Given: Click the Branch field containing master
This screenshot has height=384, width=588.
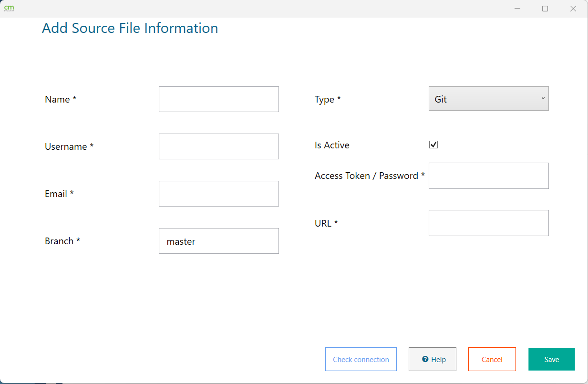Looking at the screenshot, I should coord(218,241).
